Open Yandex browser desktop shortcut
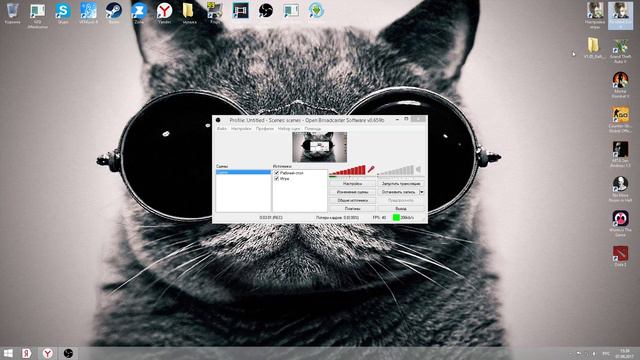Image resolution: width=640 pixels, height=360 pixels. pos(164,12)
